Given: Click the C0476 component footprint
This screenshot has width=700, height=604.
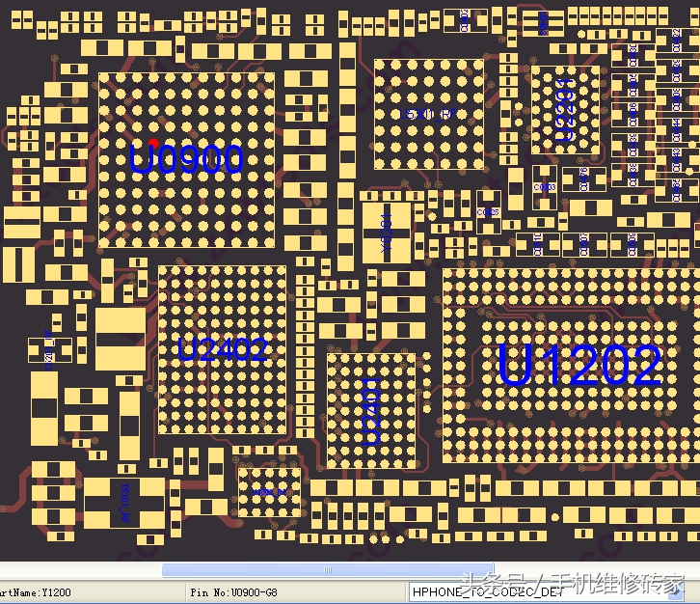Looking at the screenshot, I should 581,178.
